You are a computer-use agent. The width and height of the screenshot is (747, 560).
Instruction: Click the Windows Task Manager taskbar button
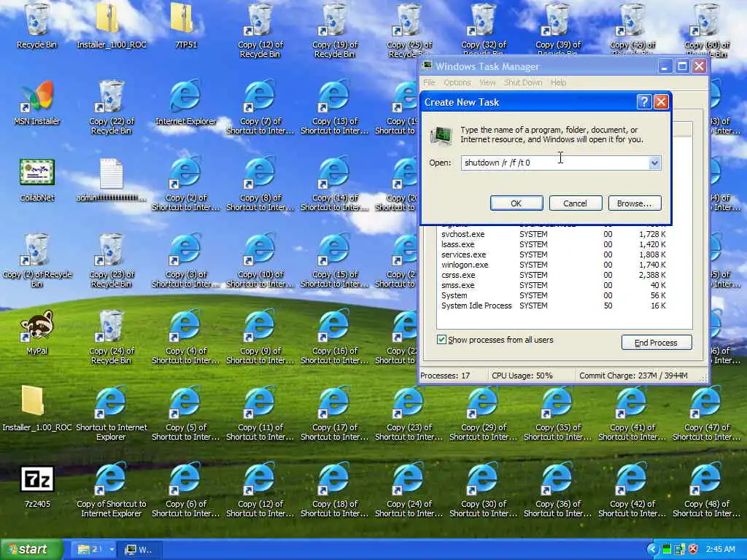[139, 550]
